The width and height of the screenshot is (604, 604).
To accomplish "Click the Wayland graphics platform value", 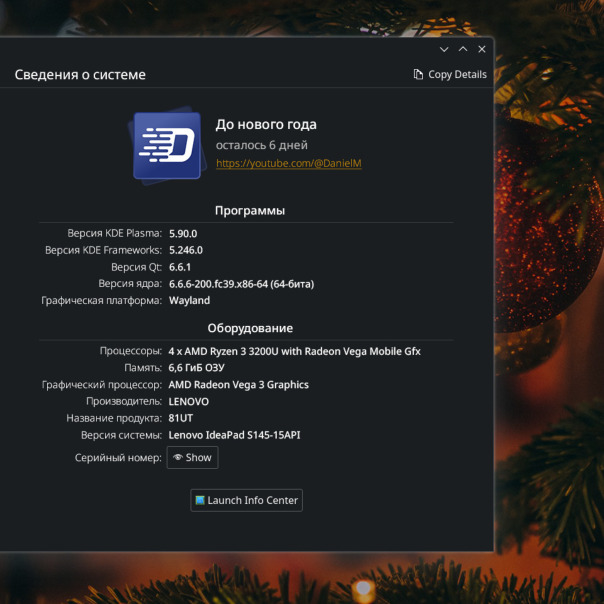I will pos(190,300).
